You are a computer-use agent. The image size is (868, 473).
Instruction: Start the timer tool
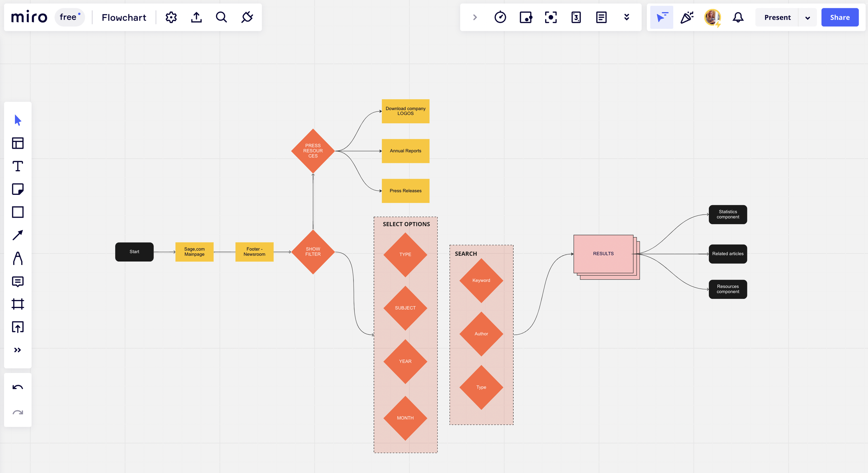[x=500, y=17]
